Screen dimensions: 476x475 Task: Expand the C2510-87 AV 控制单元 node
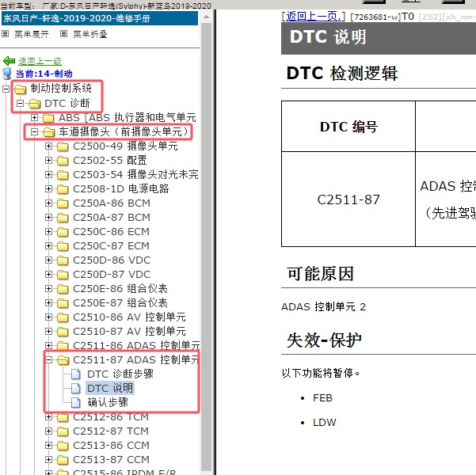48,332
